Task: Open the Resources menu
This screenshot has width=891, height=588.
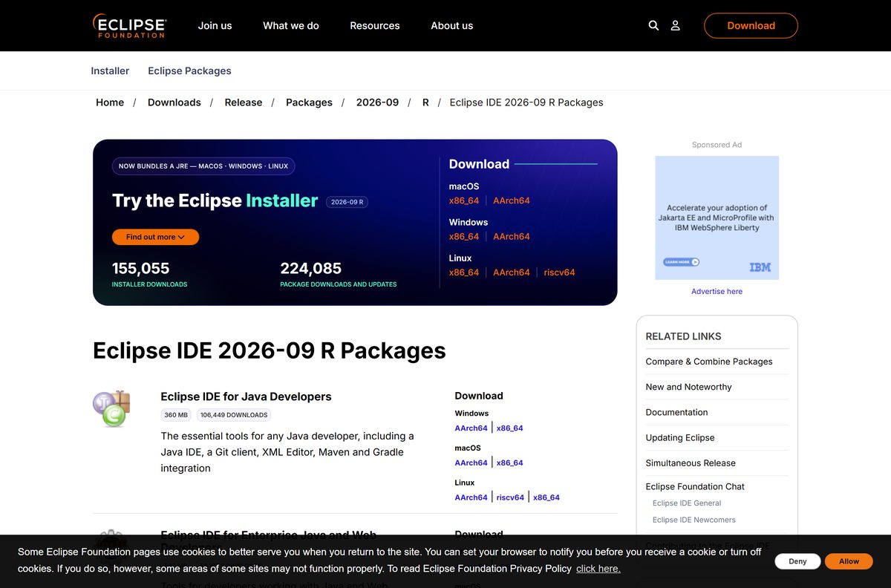Action: coord(375,25)
